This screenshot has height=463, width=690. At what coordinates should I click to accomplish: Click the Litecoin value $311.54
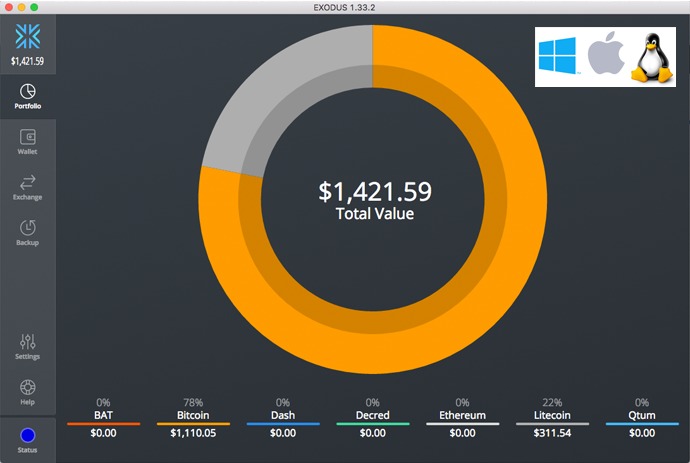pos(552,433)
